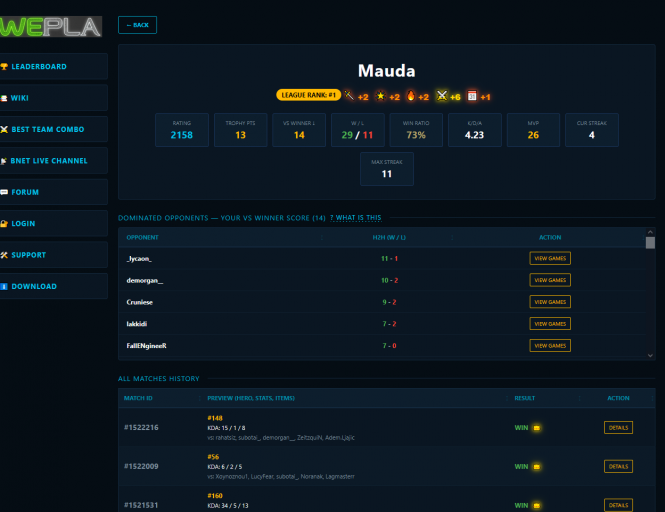Click the tools icon beside Support
The image size is (665, 512).
click(x=4, y=255)
